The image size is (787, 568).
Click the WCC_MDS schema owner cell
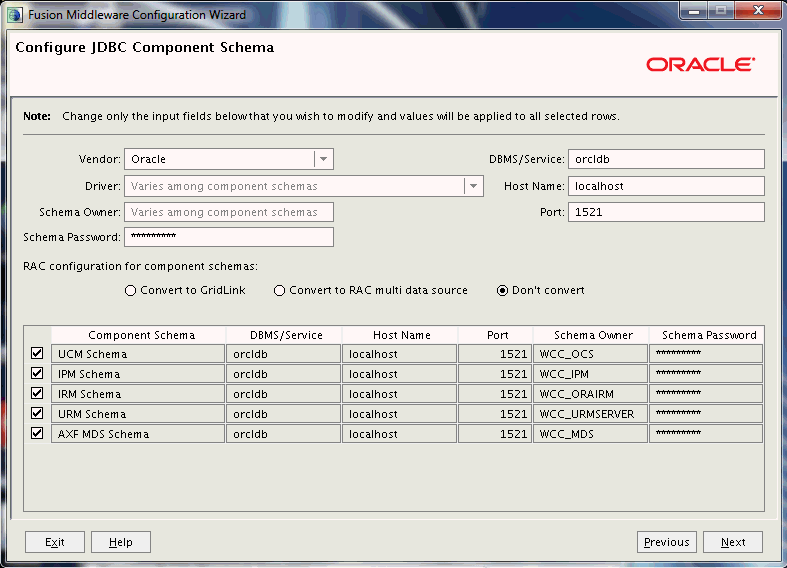(x=590, y=434)
